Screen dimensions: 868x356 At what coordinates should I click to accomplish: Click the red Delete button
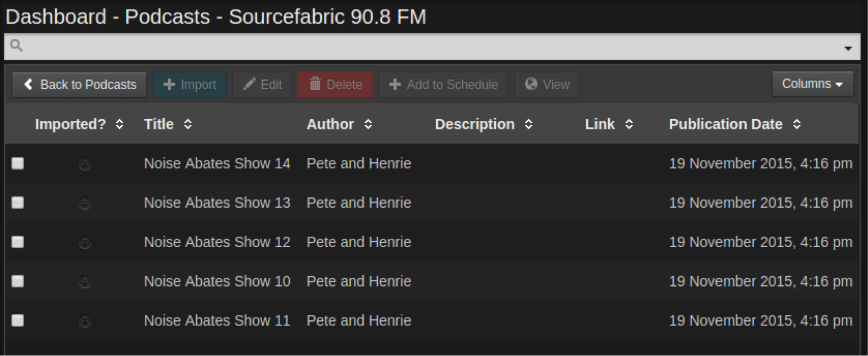[335, 84]
